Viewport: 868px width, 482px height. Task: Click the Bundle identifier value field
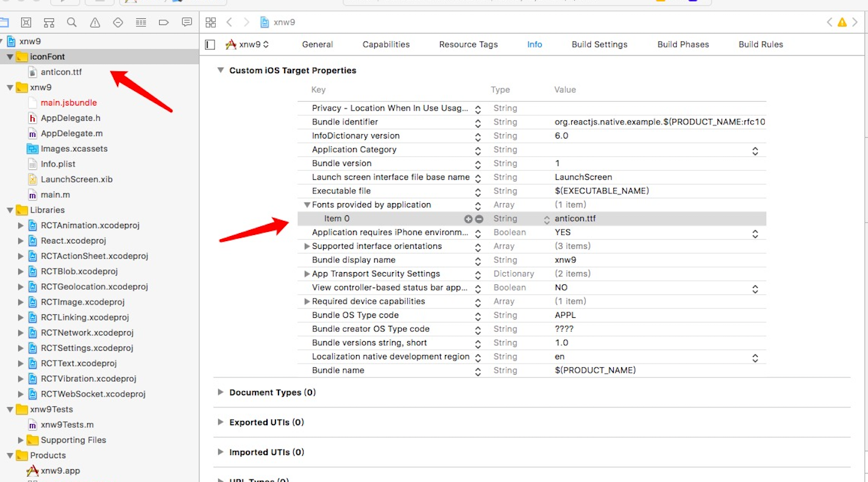click(659, 122)
